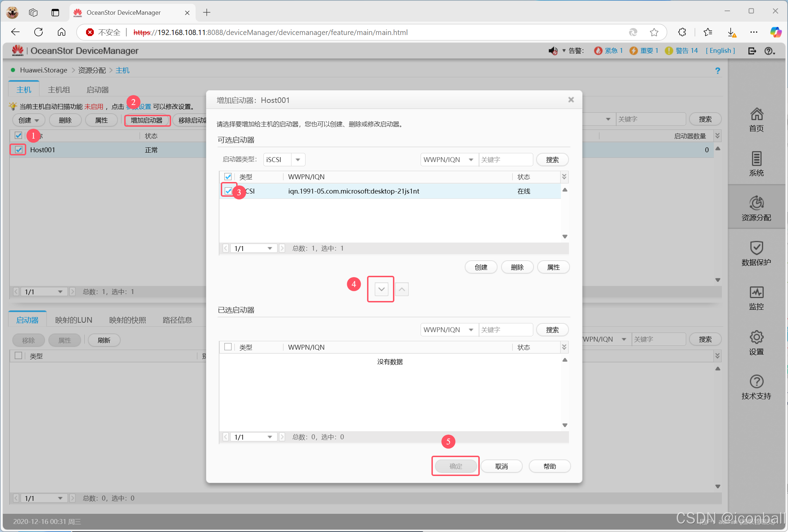
Task: Click the 关键字 input in 可选启动器 search
Action: (x=505, y=160)
